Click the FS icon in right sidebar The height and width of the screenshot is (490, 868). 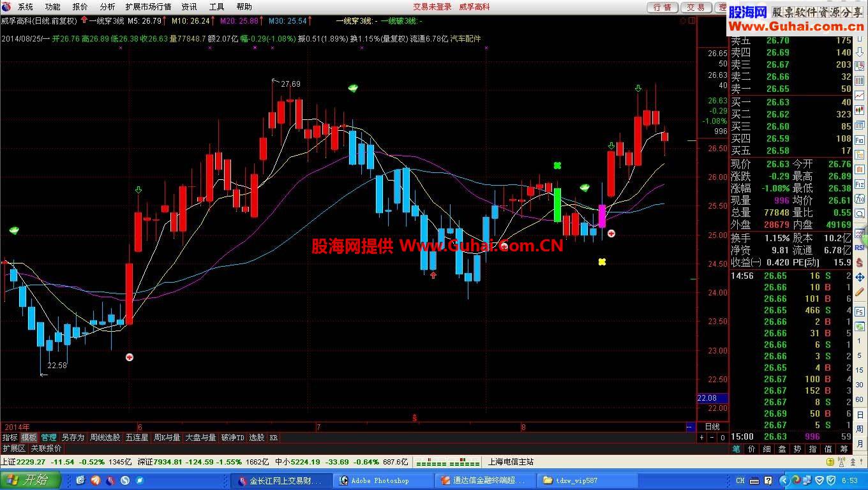pyautogui.click(x=860, y=311)
